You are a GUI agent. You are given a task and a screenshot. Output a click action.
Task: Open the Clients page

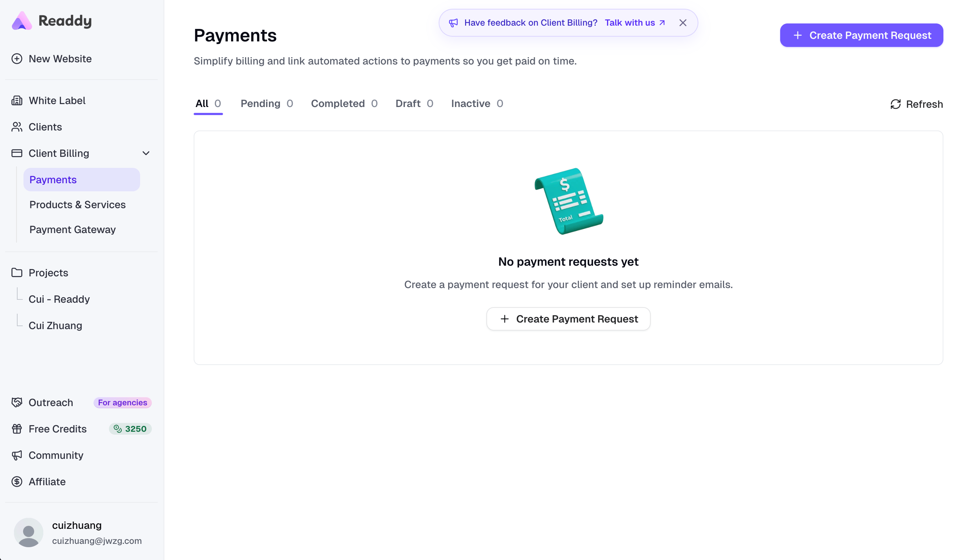(45, 127)
